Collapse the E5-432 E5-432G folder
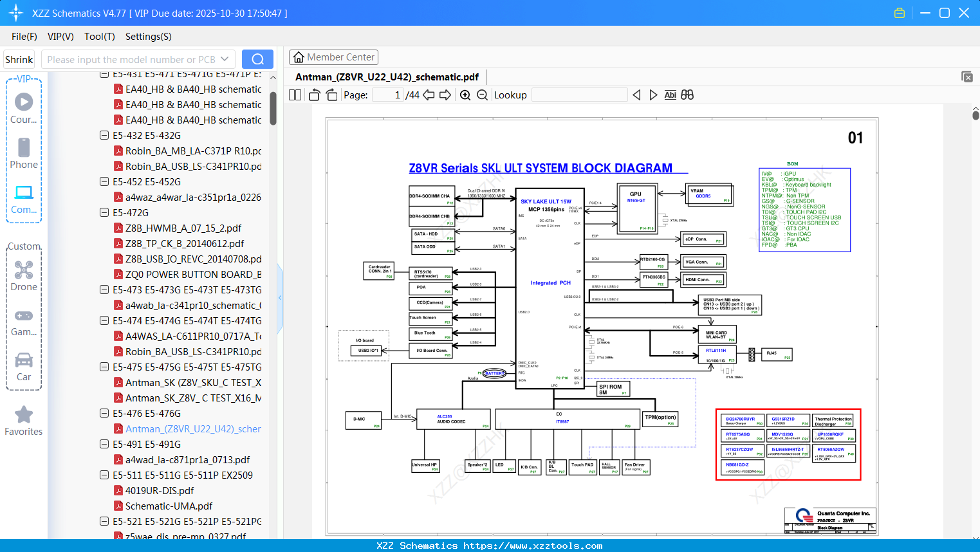Screen dimensions: 980x552 click(x=104, y=135)
